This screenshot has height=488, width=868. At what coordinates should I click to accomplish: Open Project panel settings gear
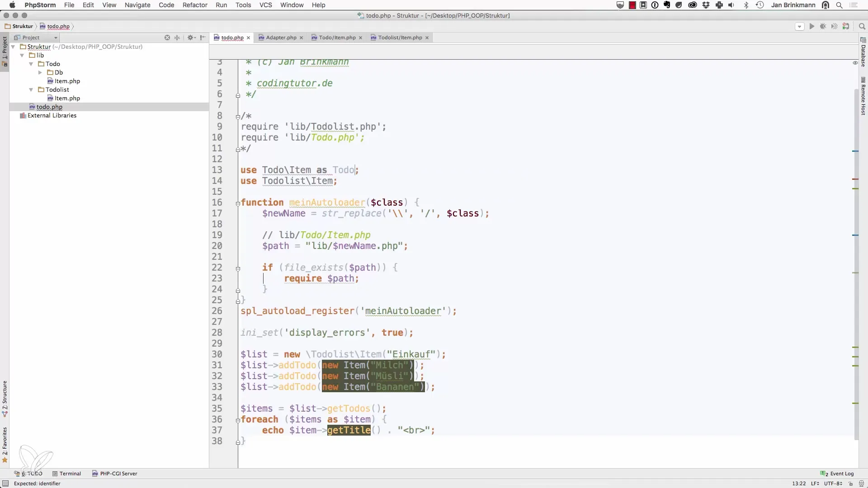pos(191,38)
